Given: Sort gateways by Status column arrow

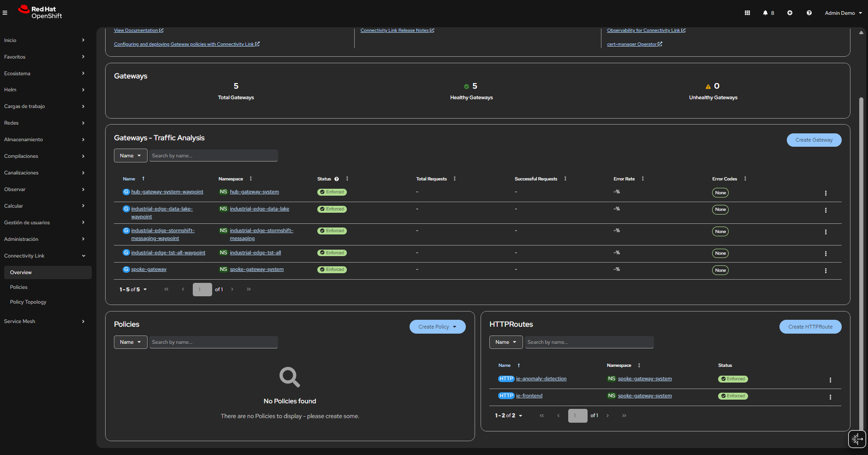Looking at the screenshot, I should tap(347, 179).
